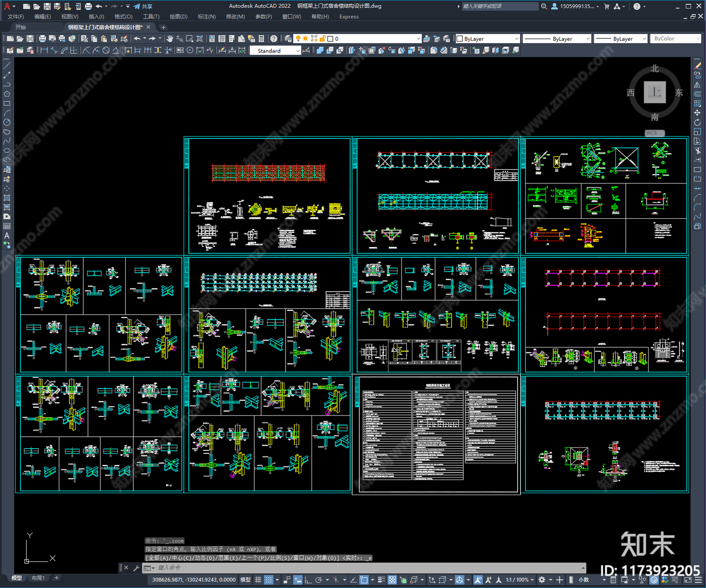Open Layer Properties Manager icon
This screenshot has width=706, height=588.
click(288, 39)
